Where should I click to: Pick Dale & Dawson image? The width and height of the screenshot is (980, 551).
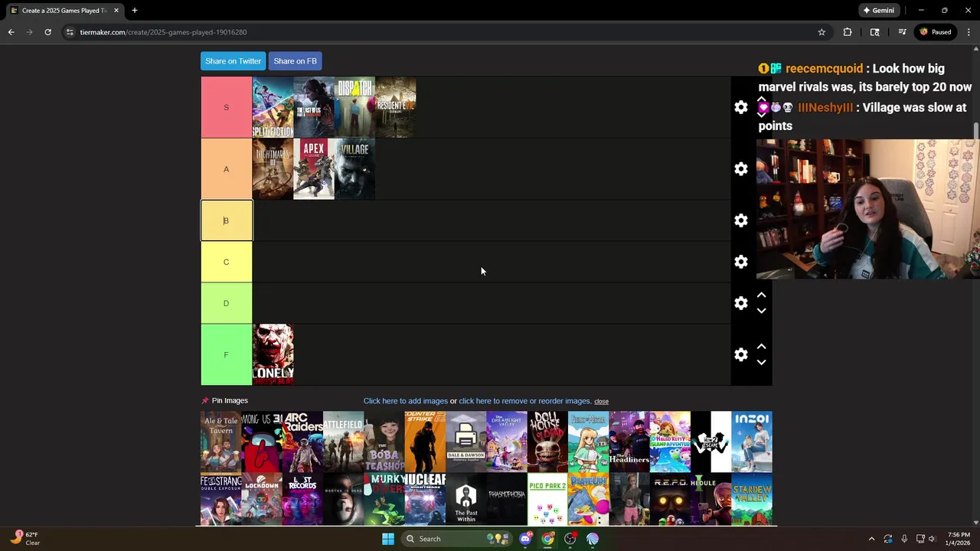pos(465,442)
